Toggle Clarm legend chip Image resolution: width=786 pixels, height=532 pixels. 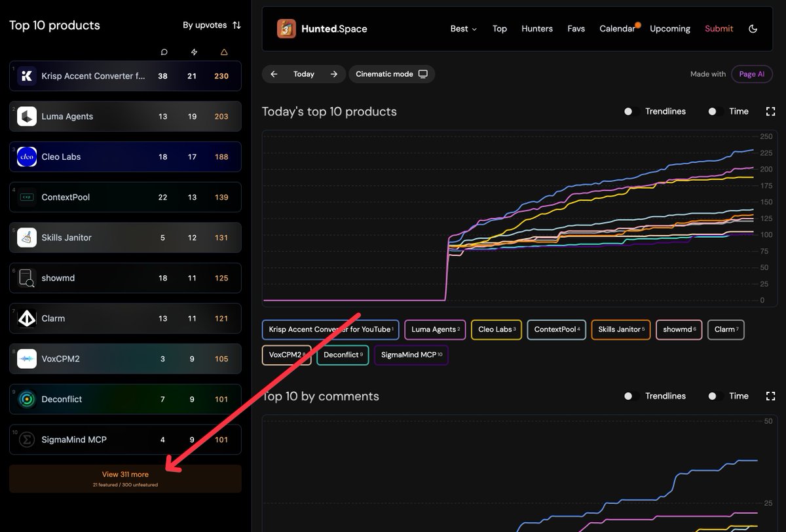pos(726,330)
